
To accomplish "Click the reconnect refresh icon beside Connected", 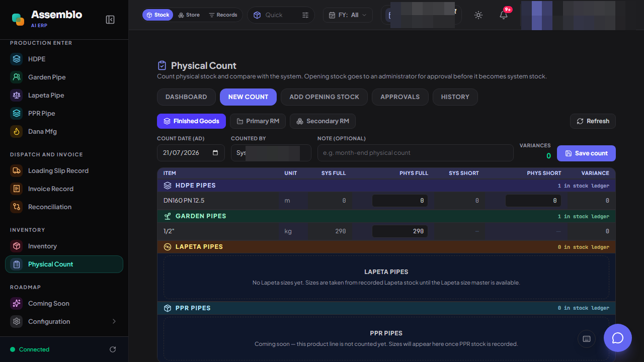I will click(113, 349).
